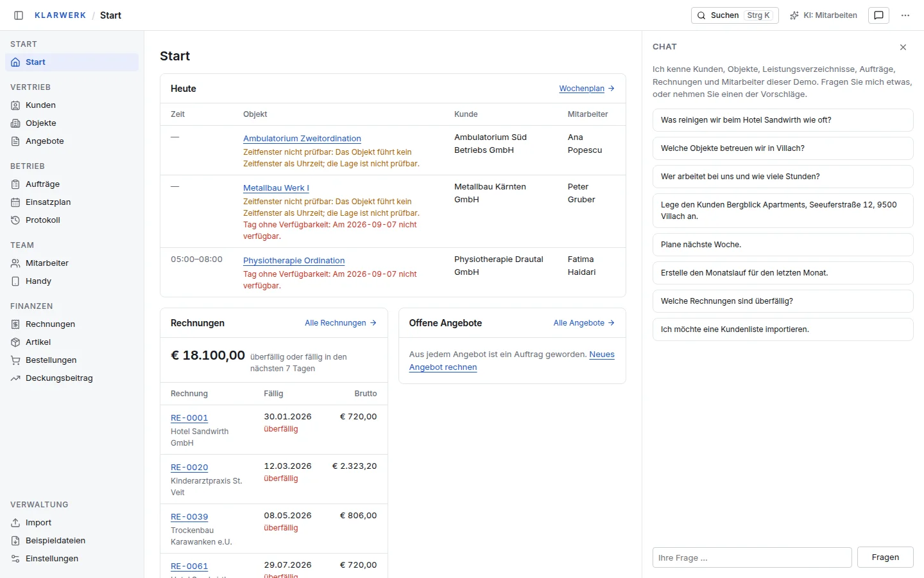Click the KI: Mitarbeiten sparkle button

coord(823,15)
